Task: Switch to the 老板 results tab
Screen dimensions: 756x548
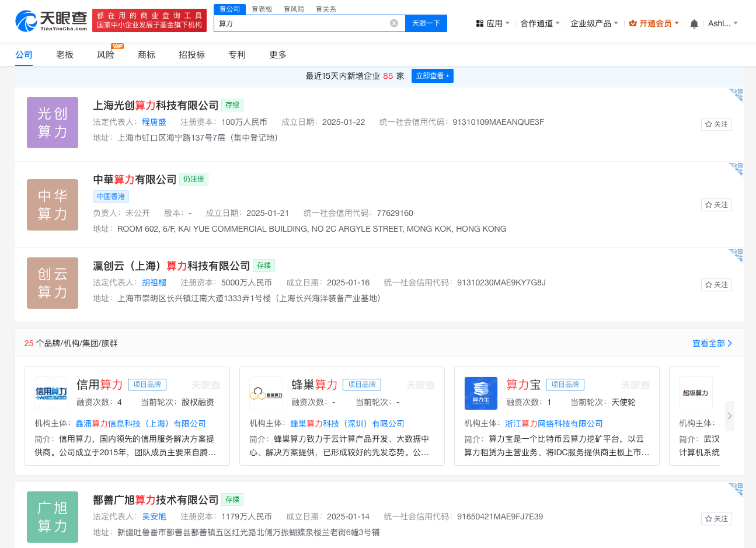Action: pos(65,54)
